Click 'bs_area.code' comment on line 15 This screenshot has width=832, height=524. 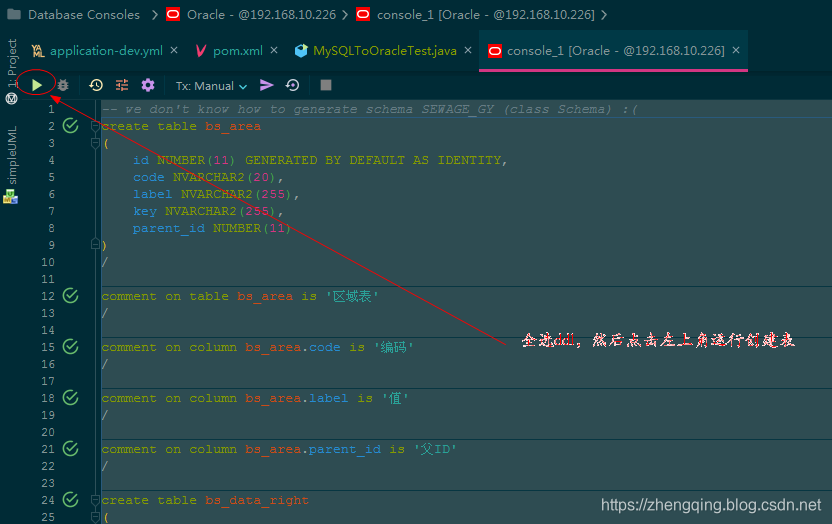pyautogui.click(x=292, y=347)
